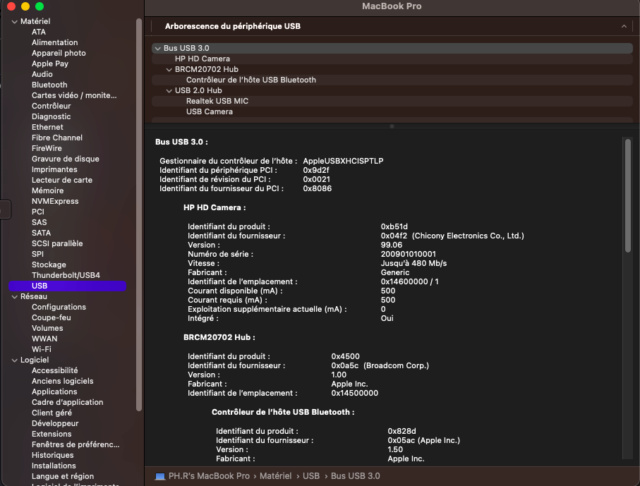This screenshot has width=640, height=486.
Task: Select SPI in the sidebar
Action: point(38,255)
